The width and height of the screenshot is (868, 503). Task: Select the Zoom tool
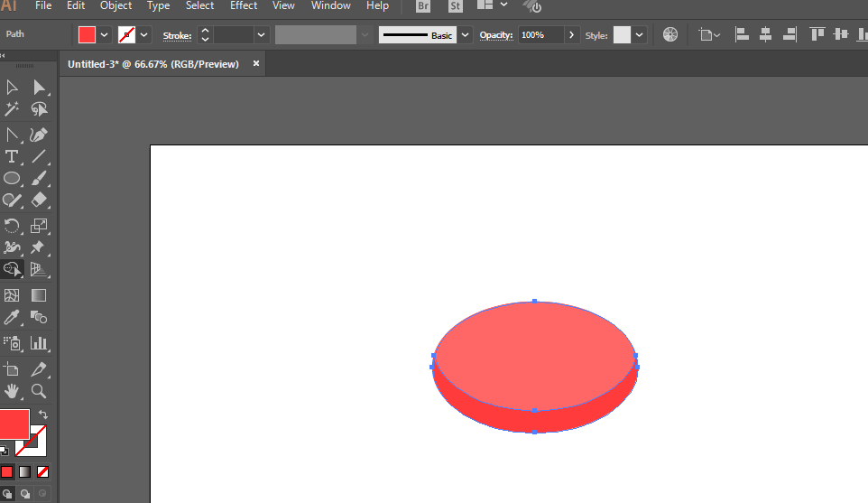39,391
